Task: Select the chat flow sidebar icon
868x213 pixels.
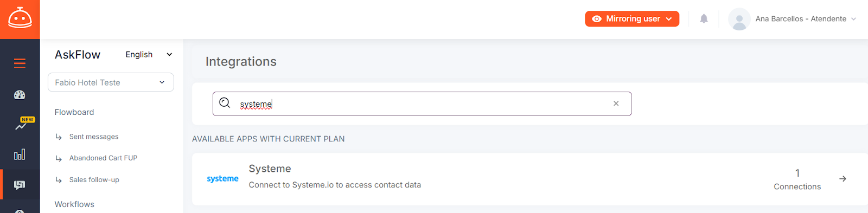Action: pos(20,185)
